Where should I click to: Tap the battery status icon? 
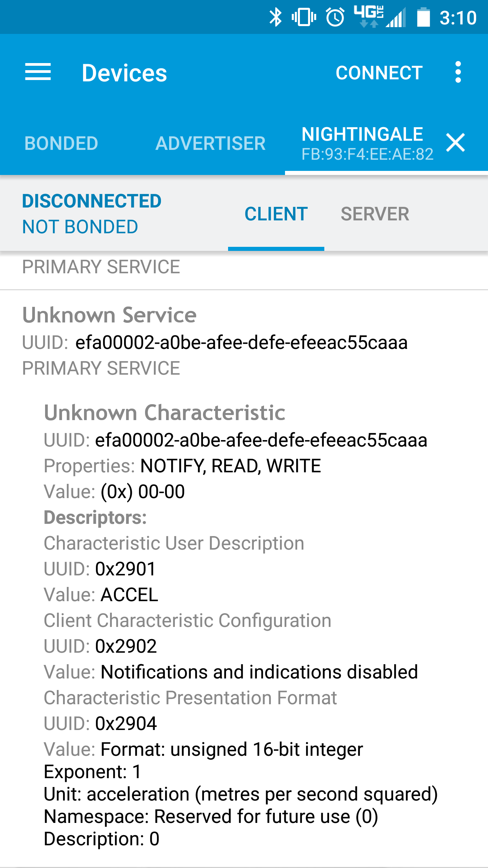423,18
